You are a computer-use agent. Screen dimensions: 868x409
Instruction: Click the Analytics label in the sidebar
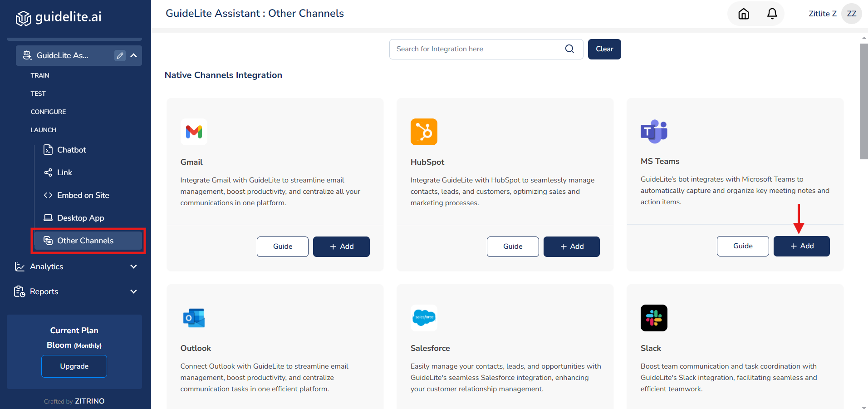click(x=47, y=266)
